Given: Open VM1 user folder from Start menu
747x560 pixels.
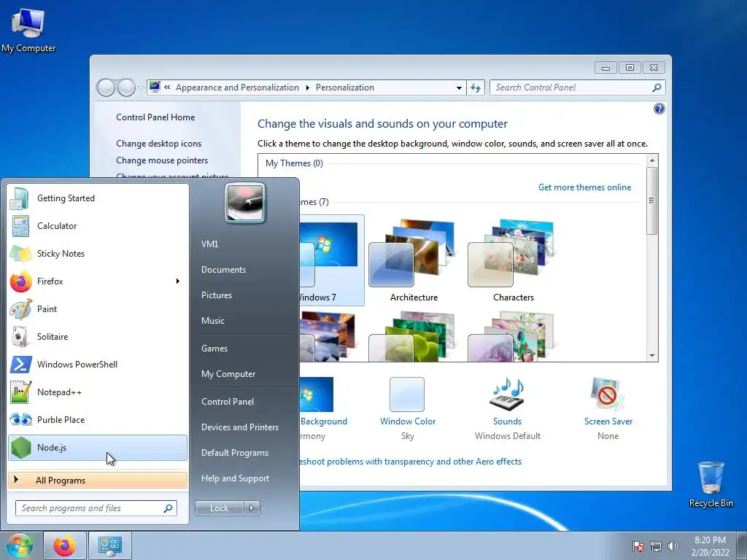Looking at the screenshot, I should click(209, 244).
